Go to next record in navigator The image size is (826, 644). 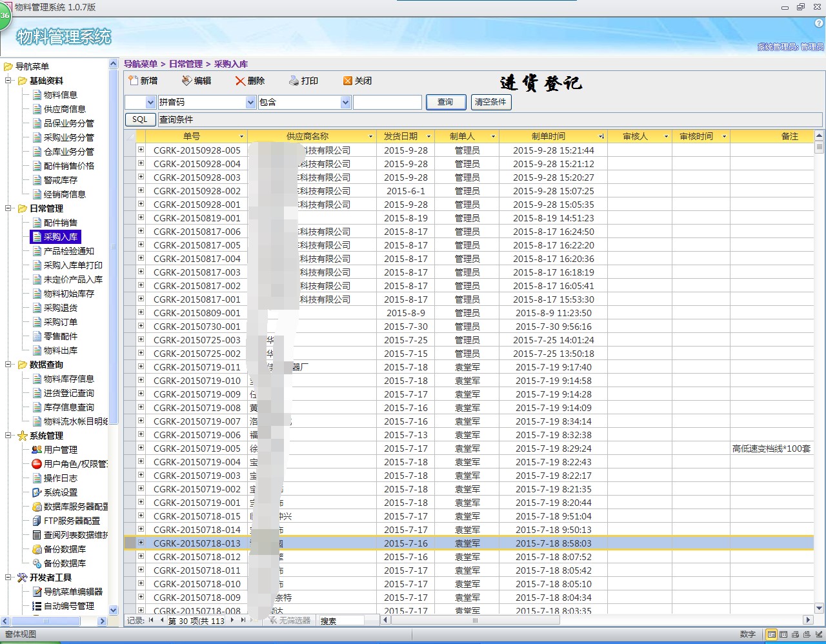pyautogui.click(x=232, y=620)
